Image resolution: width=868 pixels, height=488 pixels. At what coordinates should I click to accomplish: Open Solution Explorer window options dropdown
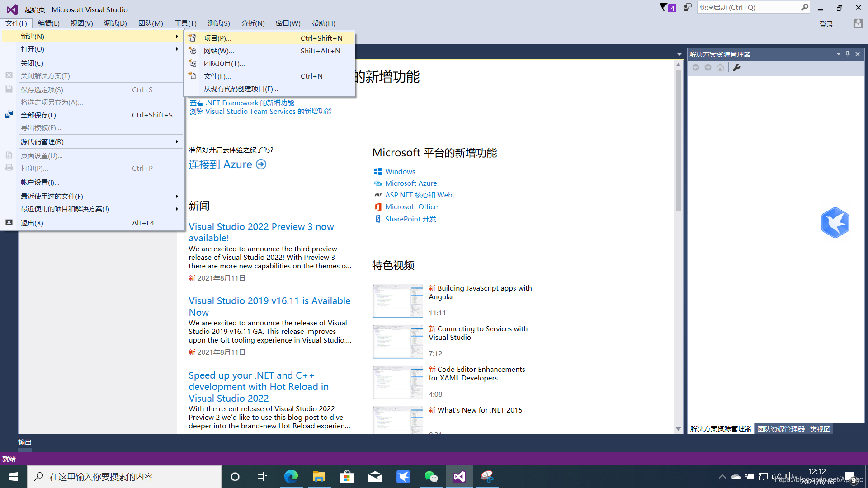pyautogui.click(x=839, y=54)
